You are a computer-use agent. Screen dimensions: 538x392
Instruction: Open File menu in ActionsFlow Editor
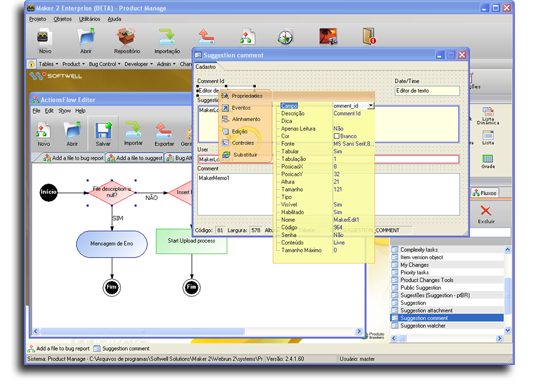36,111
